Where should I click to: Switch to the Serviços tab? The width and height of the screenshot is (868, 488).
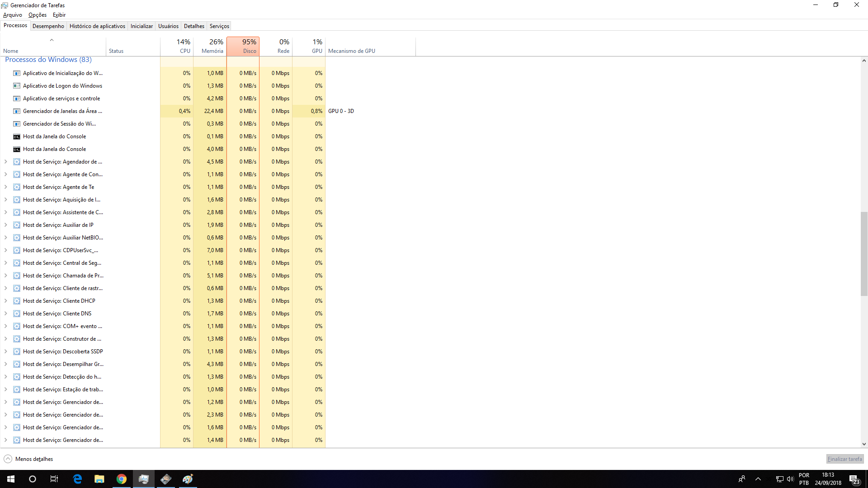tap(219, 26)
